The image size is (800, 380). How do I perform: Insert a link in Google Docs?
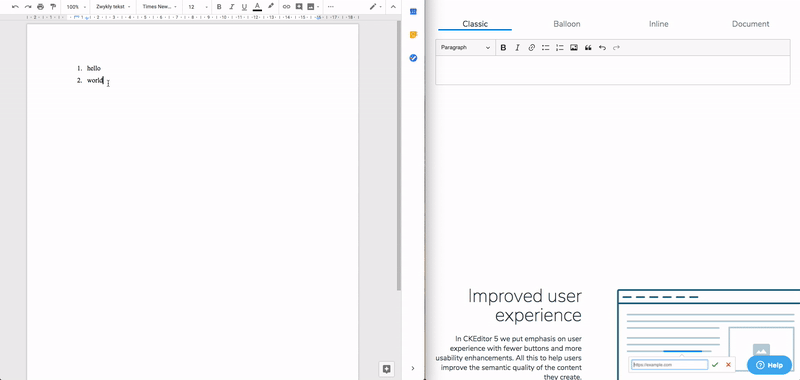point(286,7)
